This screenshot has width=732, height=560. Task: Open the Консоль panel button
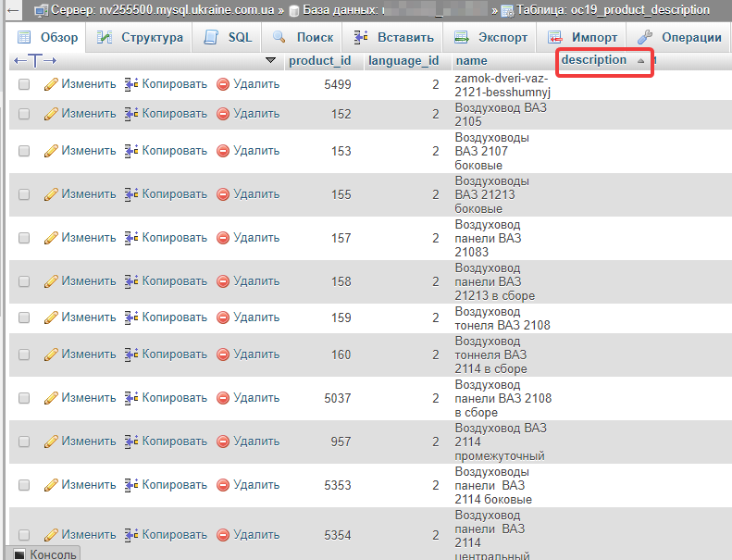pos(44,554)
